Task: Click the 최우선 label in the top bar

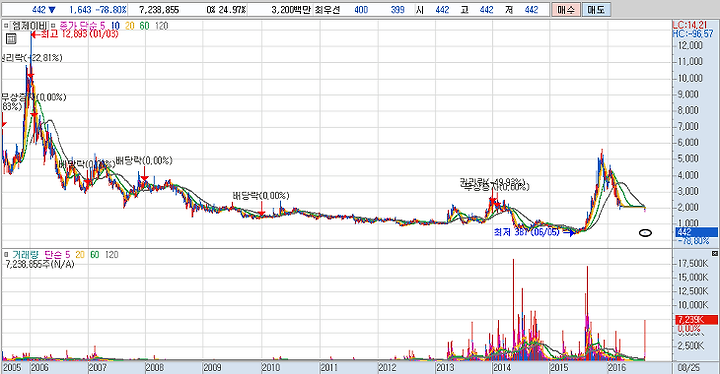Action: click(x=327, y=10)
